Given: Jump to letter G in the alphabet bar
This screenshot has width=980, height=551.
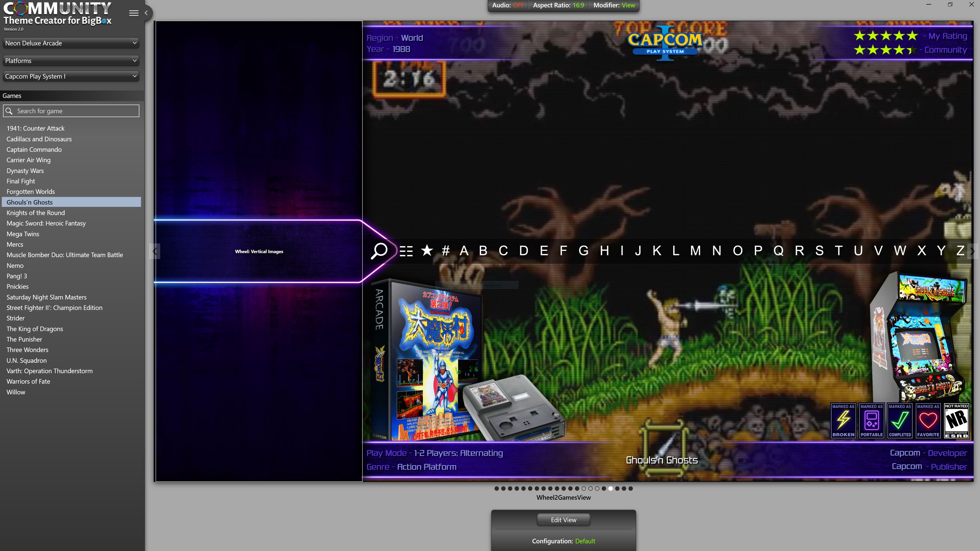Looking at the screenshot, I should click(584, 251).
